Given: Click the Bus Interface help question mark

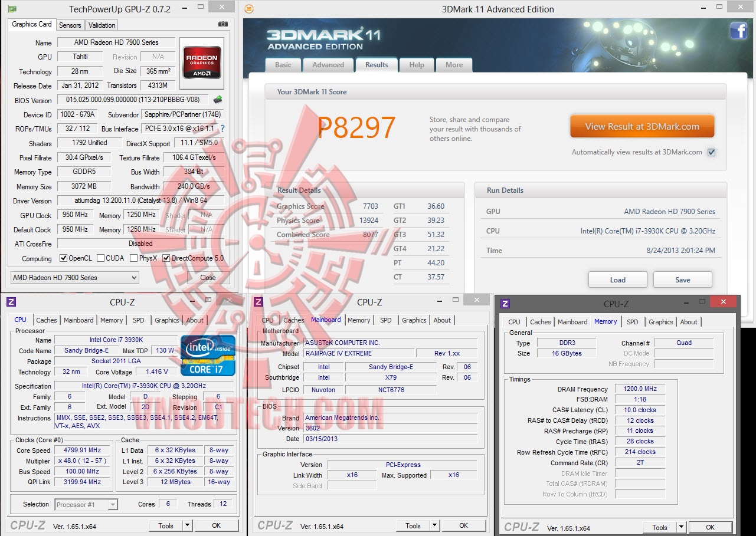Looking at the screenshot, I should tap(223, 129).
